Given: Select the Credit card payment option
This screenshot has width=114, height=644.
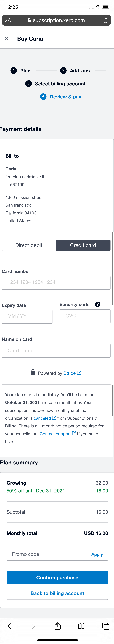Looking at the screenshot, I should [x=83, y=245].
